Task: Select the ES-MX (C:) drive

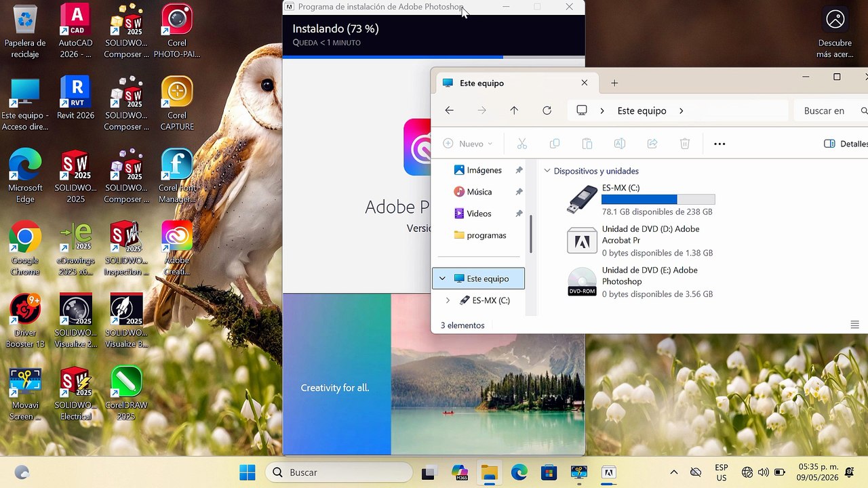Action: coord(641,199)
